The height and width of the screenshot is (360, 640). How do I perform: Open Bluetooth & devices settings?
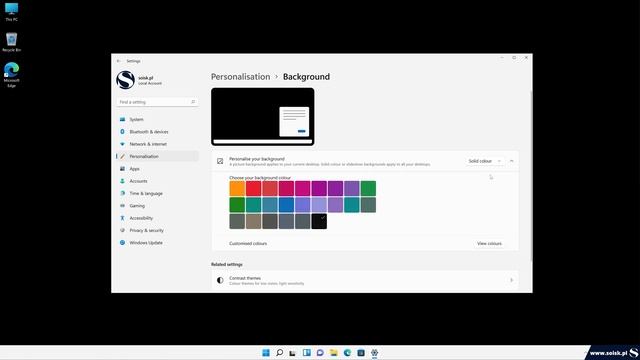157,132
